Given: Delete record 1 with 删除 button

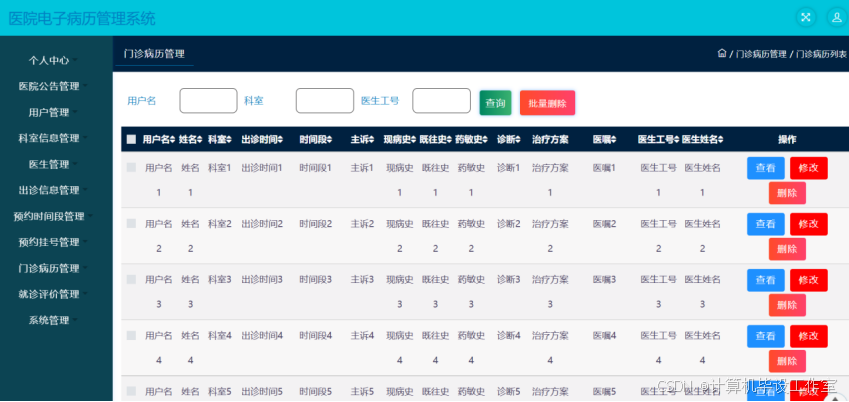Looking at the screenshot, I should [787, 193].
